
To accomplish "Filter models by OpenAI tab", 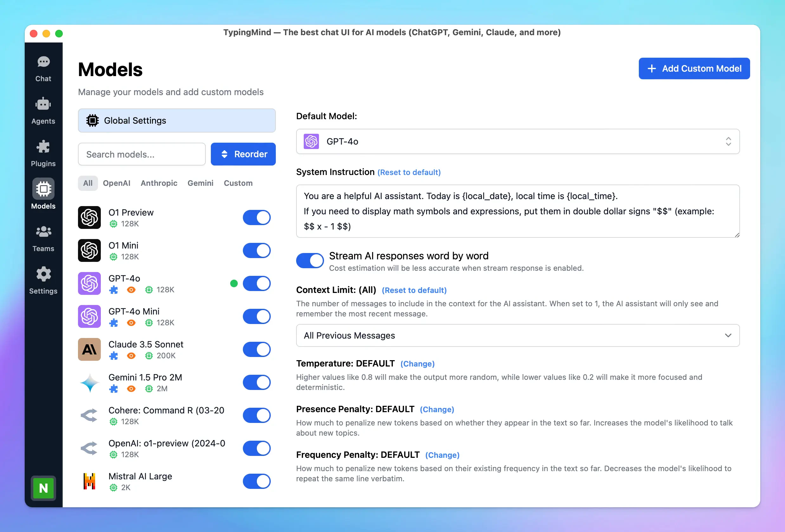I will point(117,183).
